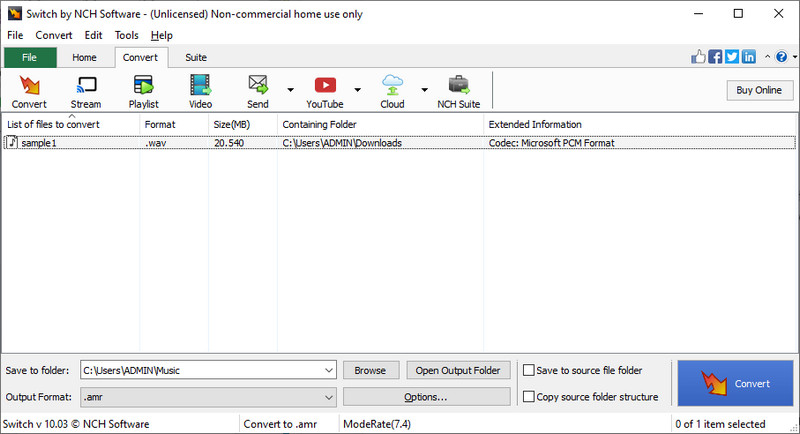Click the thumbs-up like icon
Image resolution: width=800 pixels, height=434 pixels.
pos(698,57)
